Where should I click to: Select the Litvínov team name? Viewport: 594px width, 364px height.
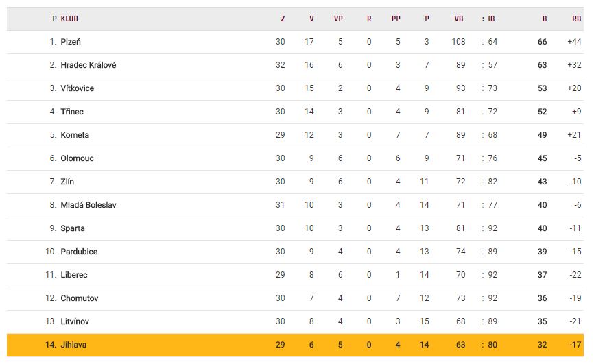[75, 321]
